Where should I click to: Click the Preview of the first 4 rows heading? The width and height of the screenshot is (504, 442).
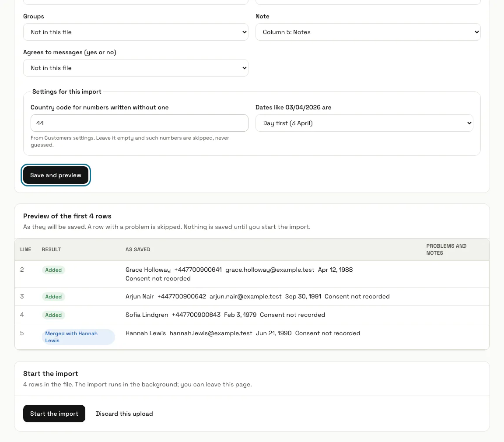tap(67, 216)
